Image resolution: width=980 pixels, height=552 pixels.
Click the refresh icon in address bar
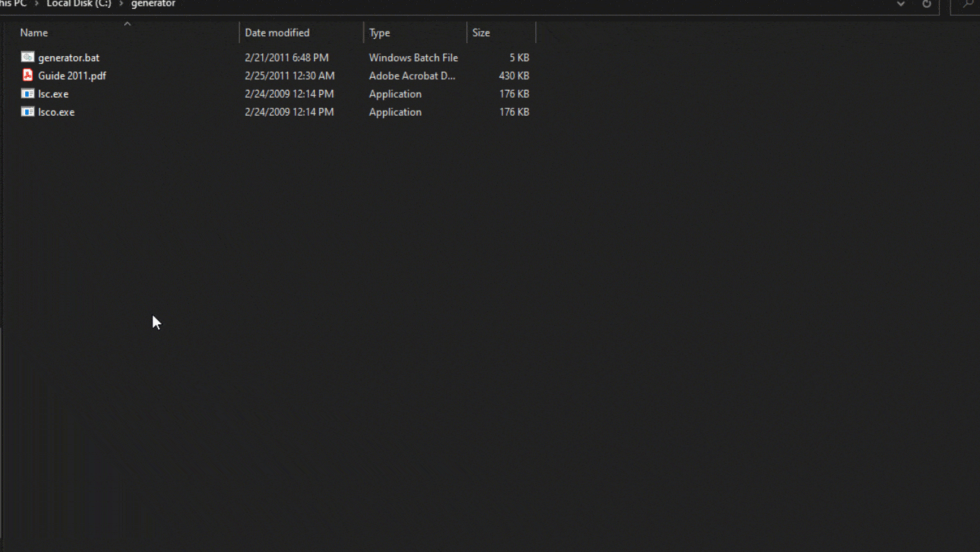(x=926, y=4)
